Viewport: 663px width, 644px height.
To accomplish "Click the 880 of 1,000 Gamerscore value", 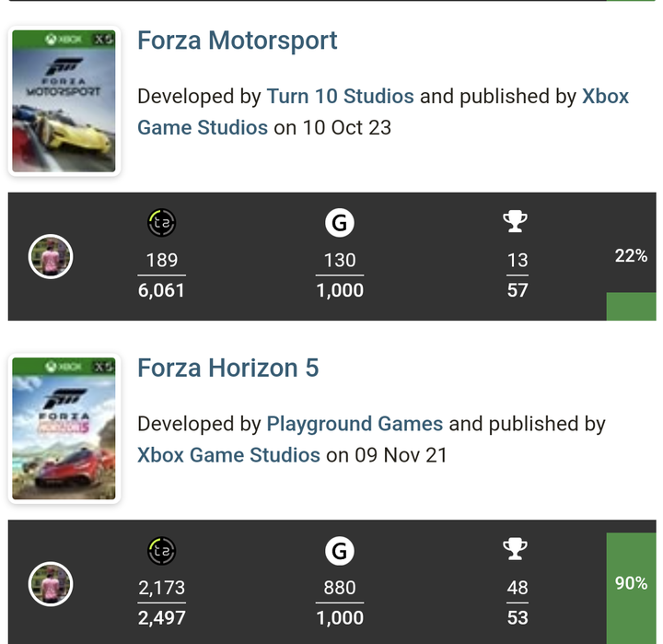I will (x=340, y=603).
